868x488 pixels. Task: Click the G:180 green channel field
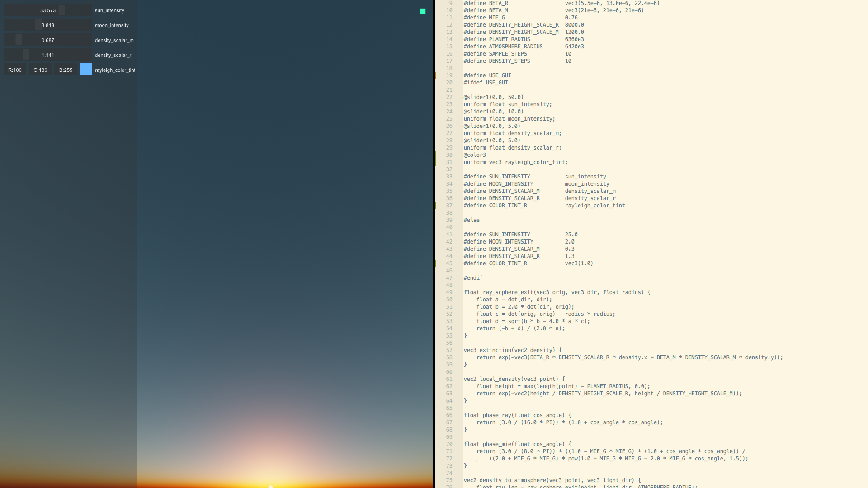[40, 70]
